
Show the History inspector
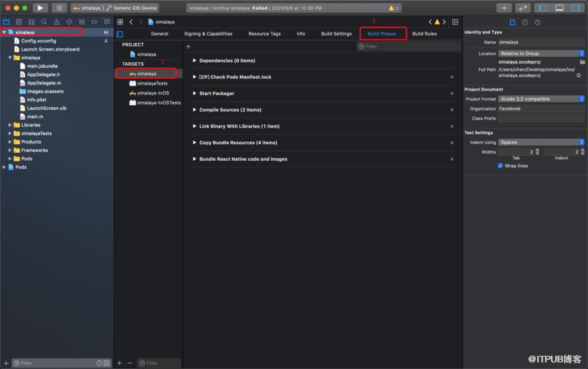click(x=525, y=22)
